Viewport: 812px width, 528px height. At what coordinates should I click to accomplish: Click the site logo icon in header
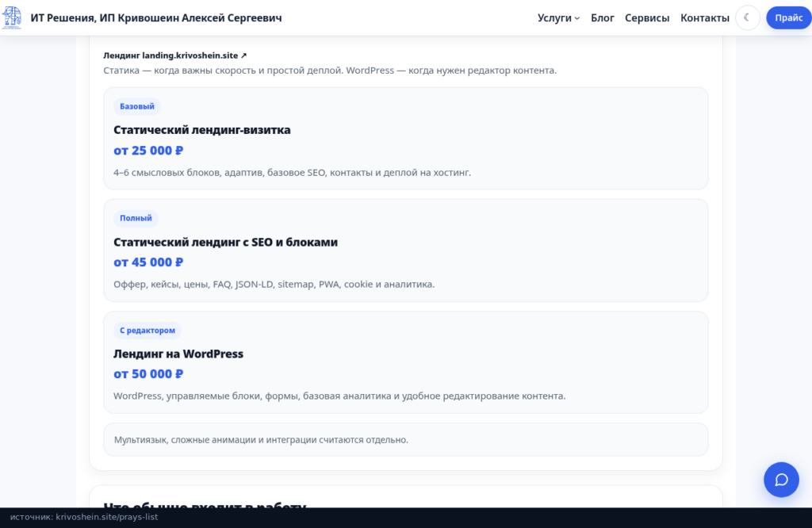11,17
